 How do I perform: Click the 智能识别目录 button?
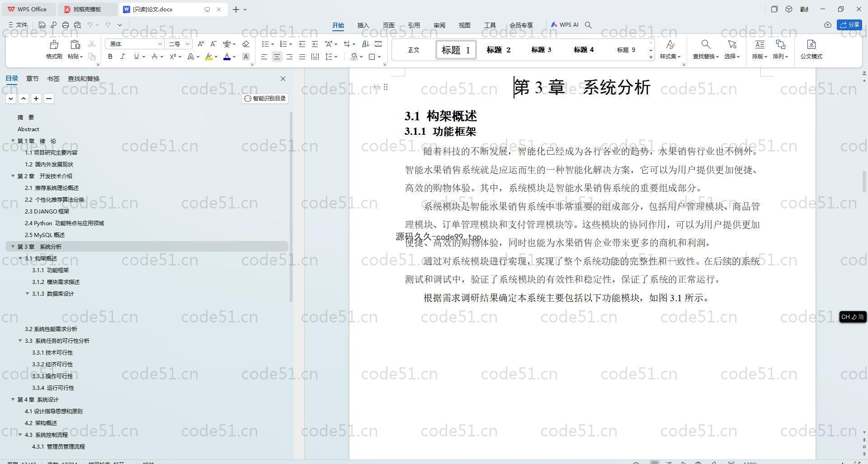[265, 99]
